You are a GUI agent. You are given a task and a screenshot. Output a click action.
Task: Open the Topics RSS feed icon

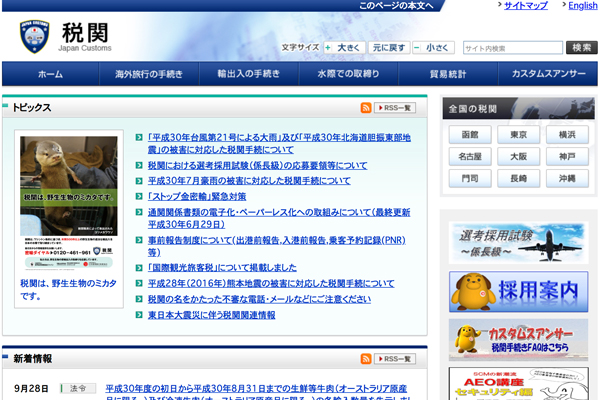(366, 108)
